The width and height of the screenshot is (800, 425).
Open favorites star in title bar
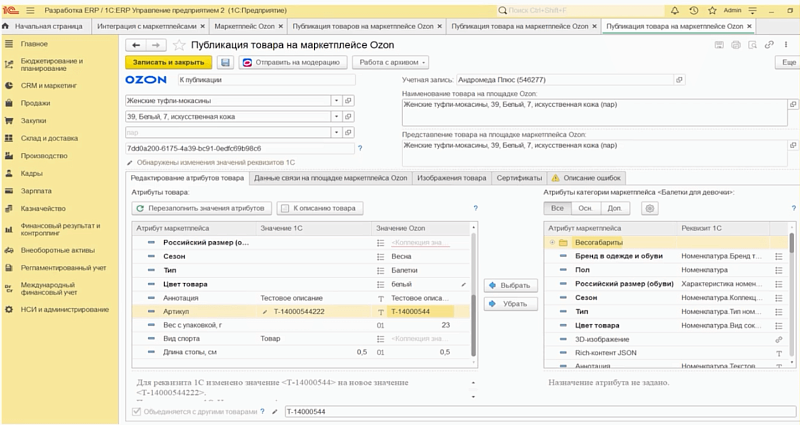712,10
